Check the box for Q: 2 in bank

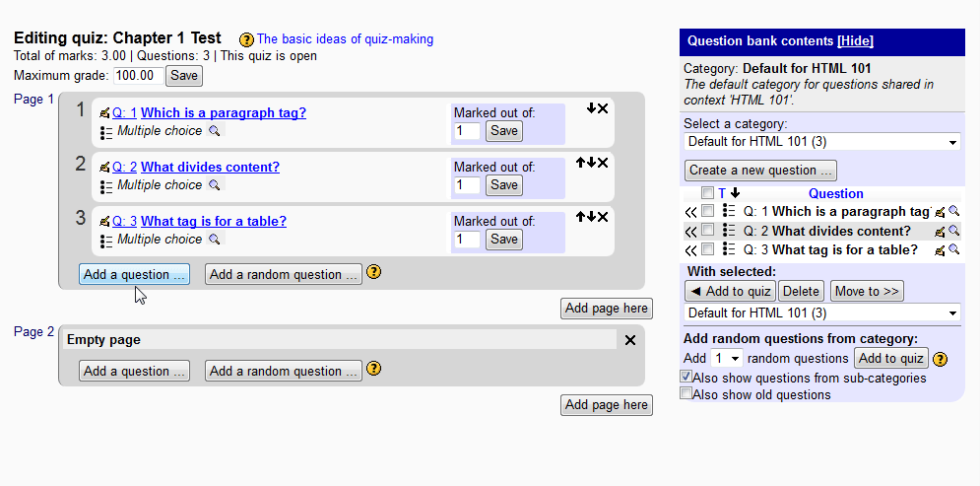(707, 231)
